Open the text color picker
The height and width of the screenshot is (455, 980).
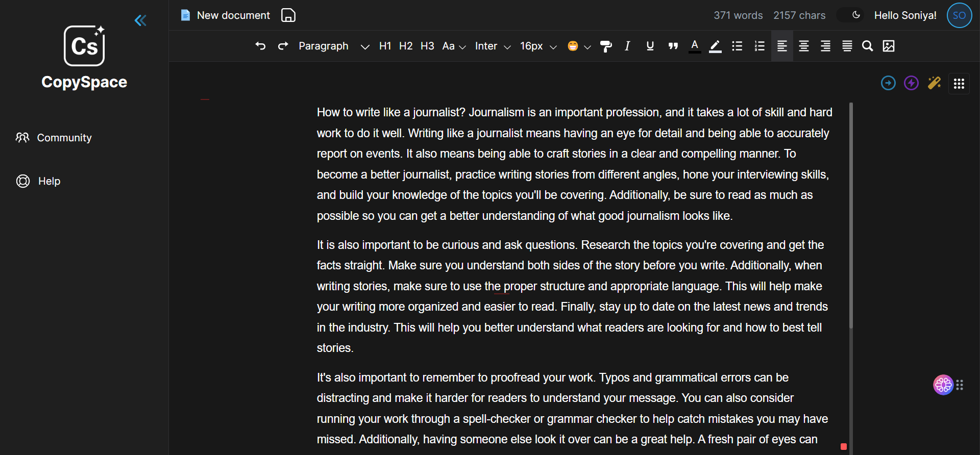(695, 46)
